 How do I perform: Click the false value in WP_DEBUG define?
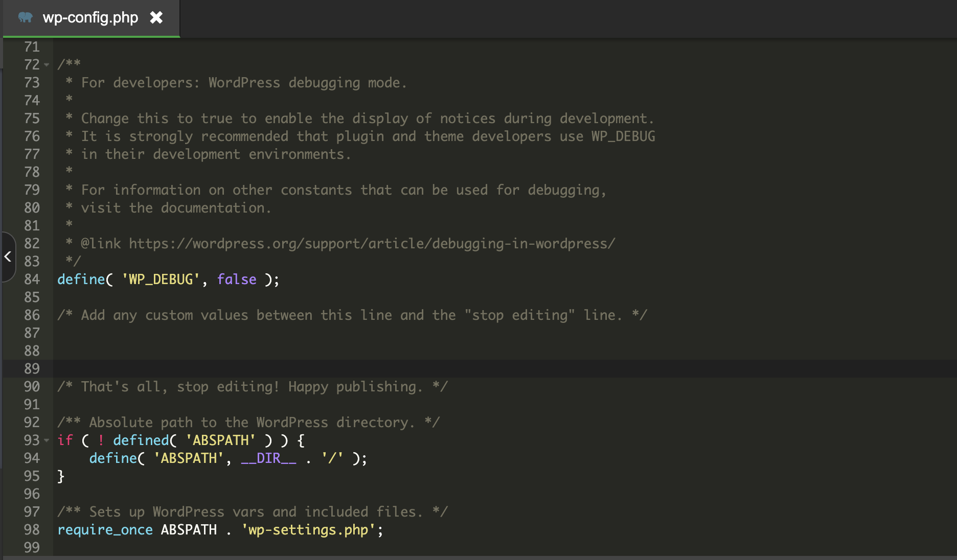pos(237,279)
